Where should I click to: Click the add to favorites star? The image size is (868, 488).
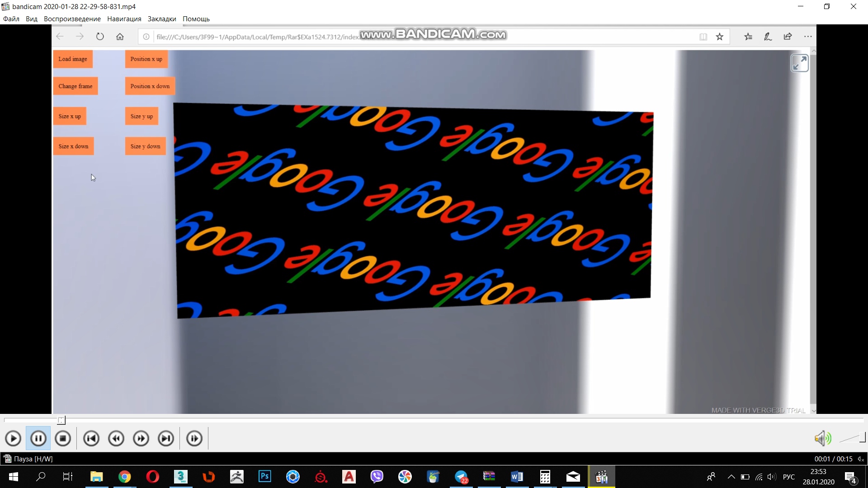tap(720, 37)
